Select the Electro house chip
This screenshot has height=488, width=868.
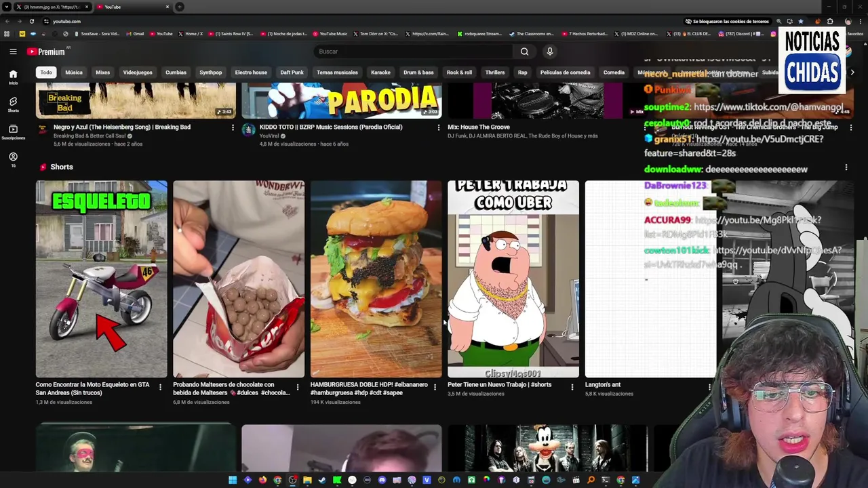click(251, 73)
